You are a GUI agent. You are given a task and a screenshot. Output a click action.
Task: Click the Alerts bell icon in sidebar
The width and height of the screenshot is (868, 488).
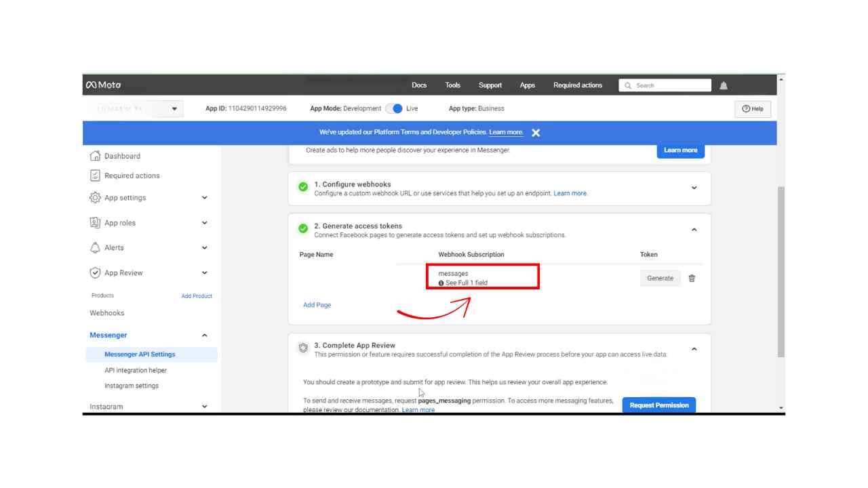click(x=95, y=248)
